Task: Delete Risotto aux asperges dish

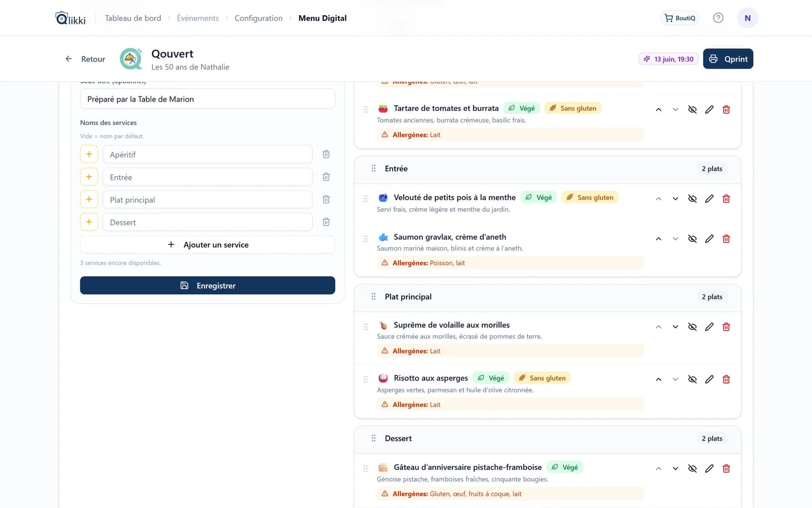Action: pos(726,379)
